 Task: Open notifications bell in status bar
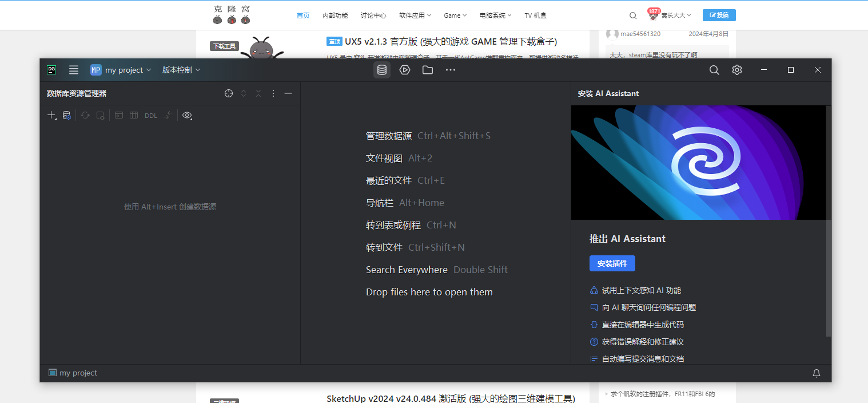click(817, 373)
